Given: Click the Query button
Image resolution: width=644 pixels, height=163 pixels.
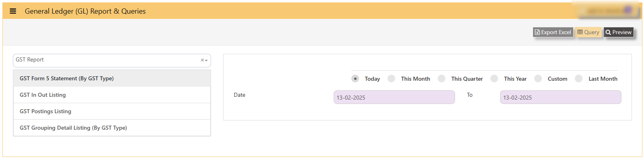Looking at the screenshot, I should tap(588, 32).
